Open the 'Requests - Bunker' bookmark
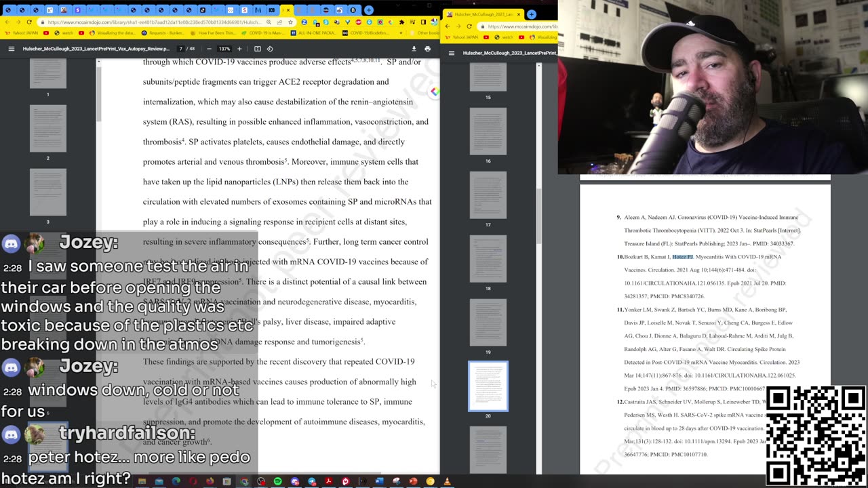This screenshot has width=868, height=488. (163, 33)
